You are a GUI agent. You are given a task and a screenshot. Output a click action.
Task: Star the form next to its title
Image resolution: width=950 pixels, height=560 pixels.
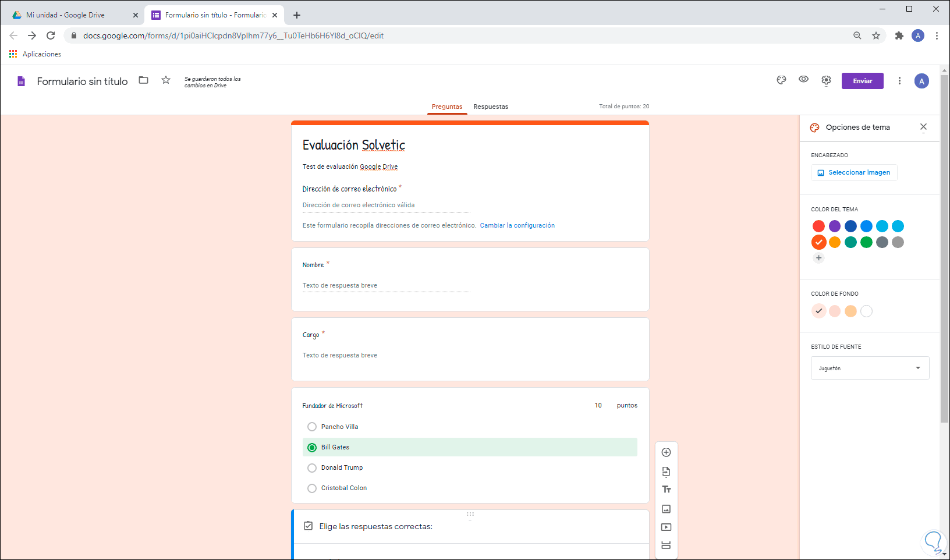click(x=166, y=80)
